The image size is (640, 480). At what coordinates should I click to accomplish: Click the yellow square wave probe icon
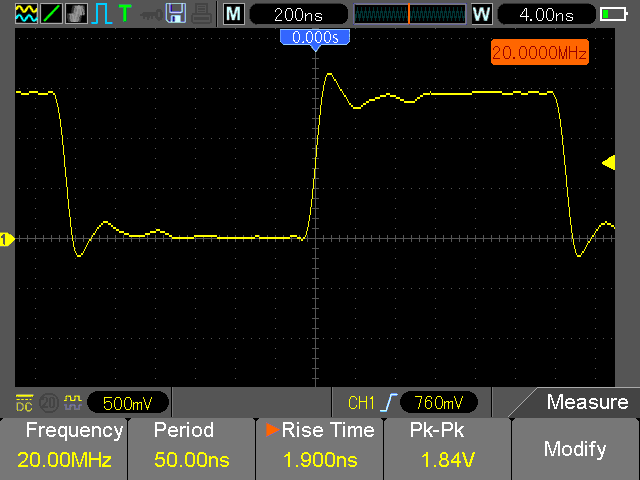[73, 403]
